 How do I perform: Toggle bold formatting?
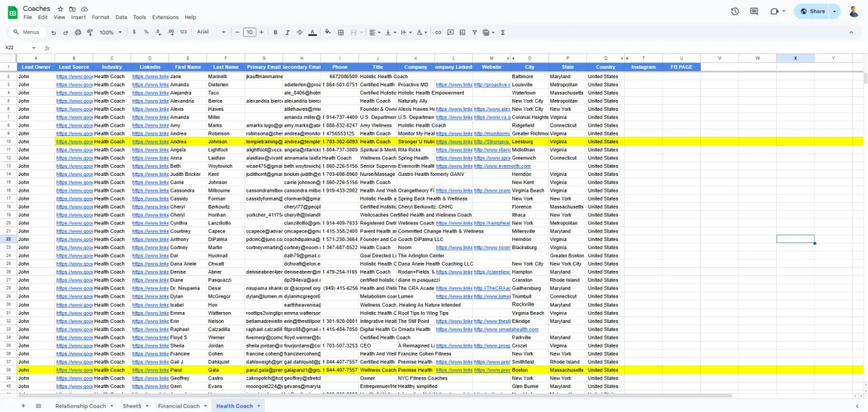tap(276, 33)
